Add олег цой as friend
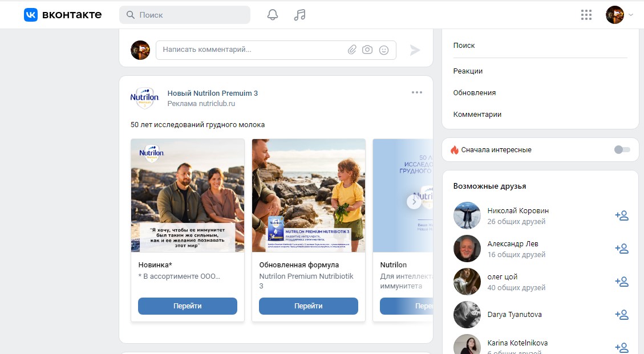 pyautogui.click(x=621, y=282)
